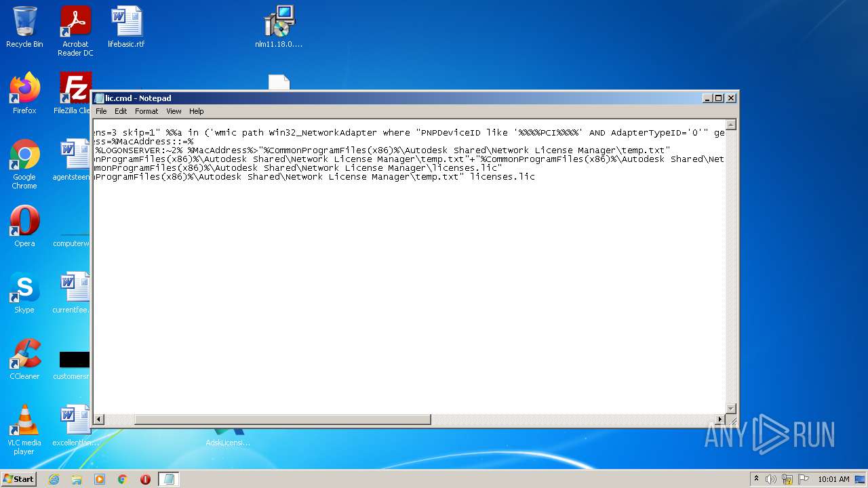Open Action Center flag icon
The height and width of the screenshot is (488, 868).
point(804,479)
